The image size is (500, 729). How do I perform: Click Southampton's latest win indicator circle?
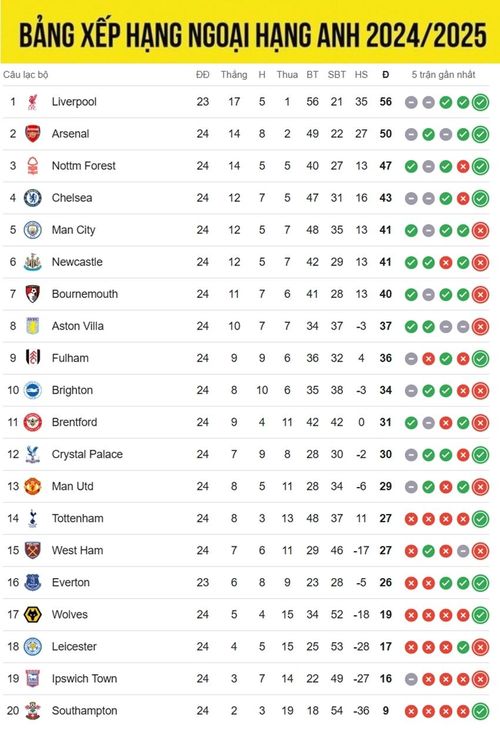tap(480, 711)
